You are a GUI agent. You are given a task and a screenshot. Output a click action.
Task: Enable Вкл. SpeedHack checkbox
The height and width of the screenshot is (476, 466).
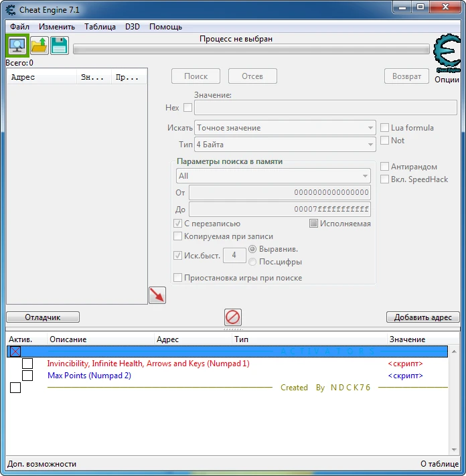pyautogui.click(x=384, y=179)
